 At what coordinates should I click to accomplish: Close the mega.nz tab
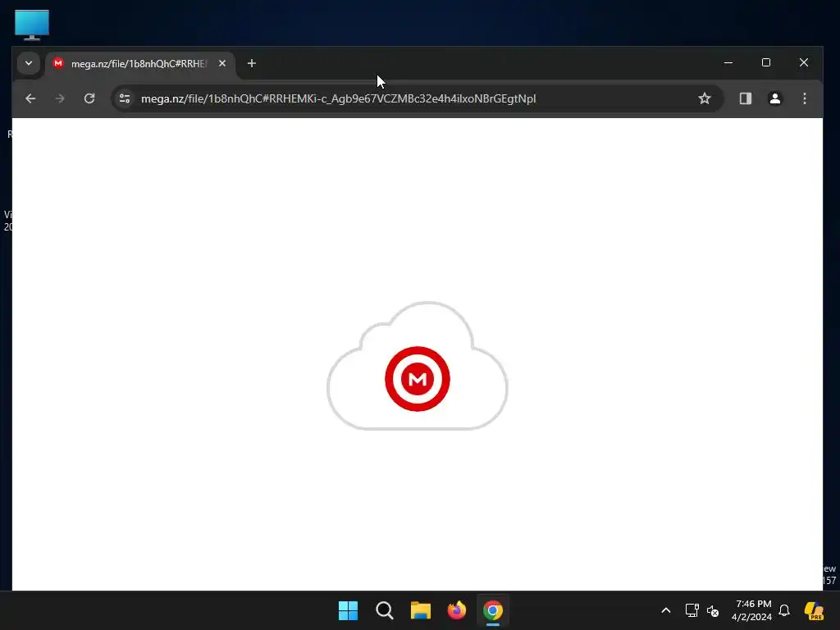(222, 63)
